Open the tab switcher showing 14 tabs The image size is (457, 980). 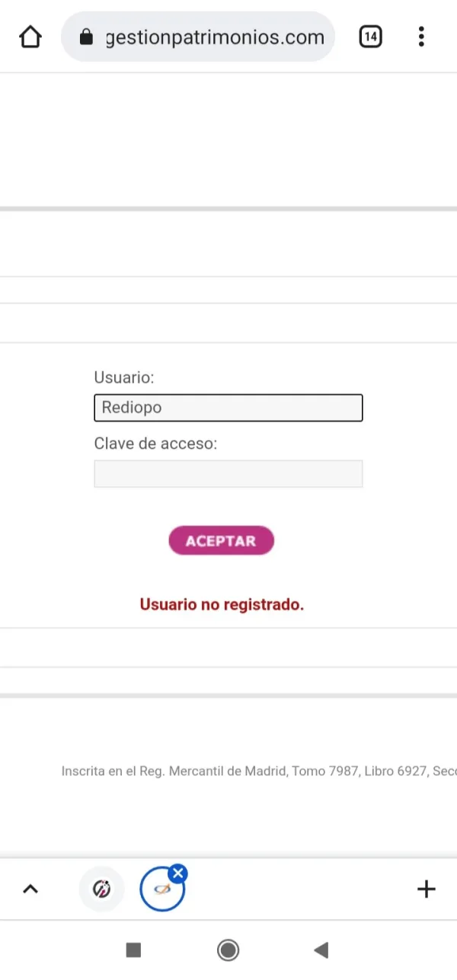coord(371,37)
